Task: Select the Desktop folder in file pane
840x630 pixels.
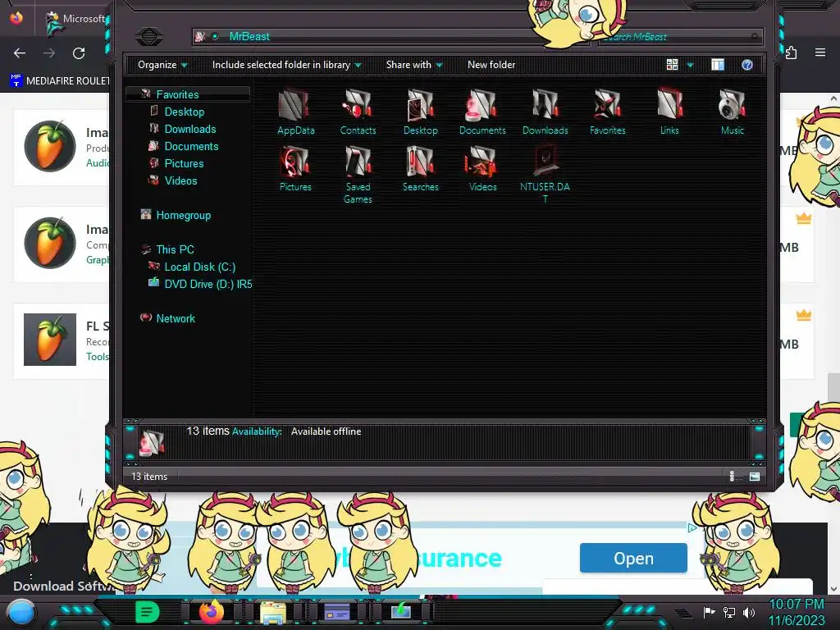Action: coord(421,112)
